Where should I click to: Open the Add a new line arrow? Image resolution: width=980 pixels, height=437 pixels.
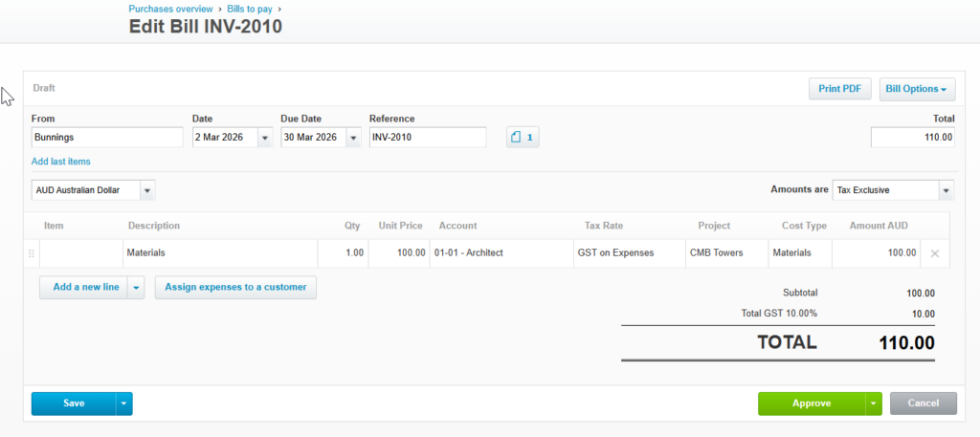(136, 287)
